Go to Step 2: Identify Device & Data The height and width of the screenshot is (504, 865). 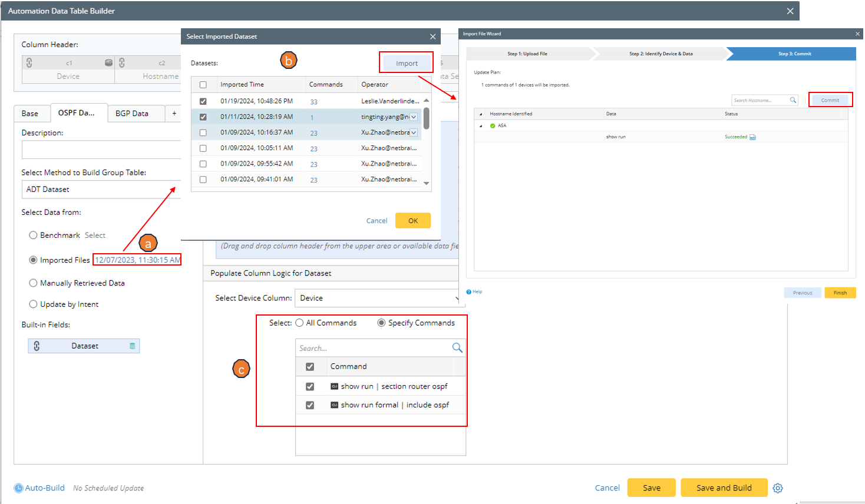tap(661, 54)
